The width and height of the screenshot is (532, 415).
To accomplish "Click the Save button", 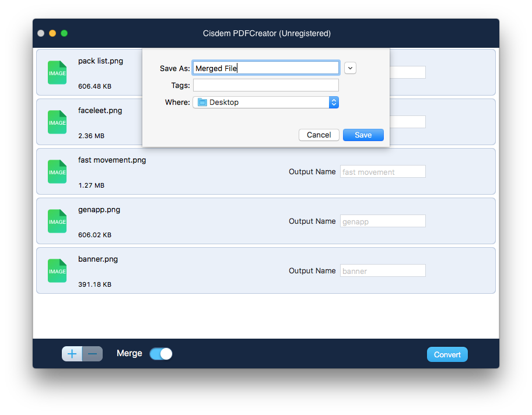I will coord(363,135).
